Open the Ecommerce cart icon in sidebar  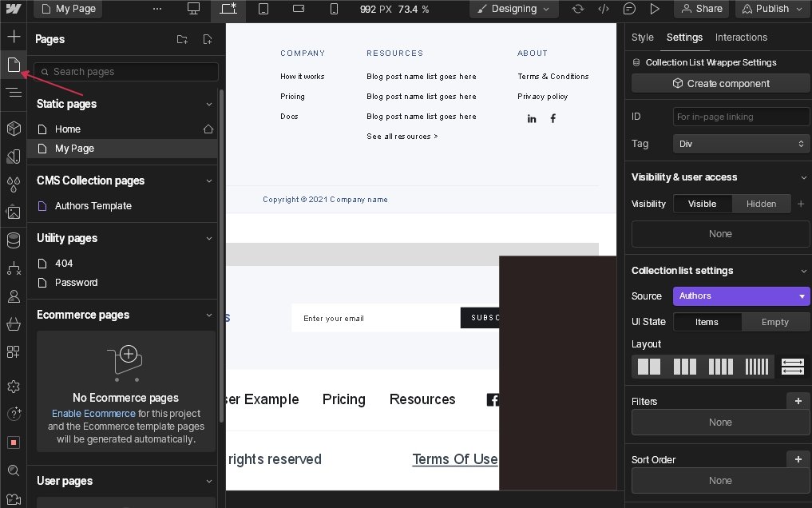(x=14, y=324)
